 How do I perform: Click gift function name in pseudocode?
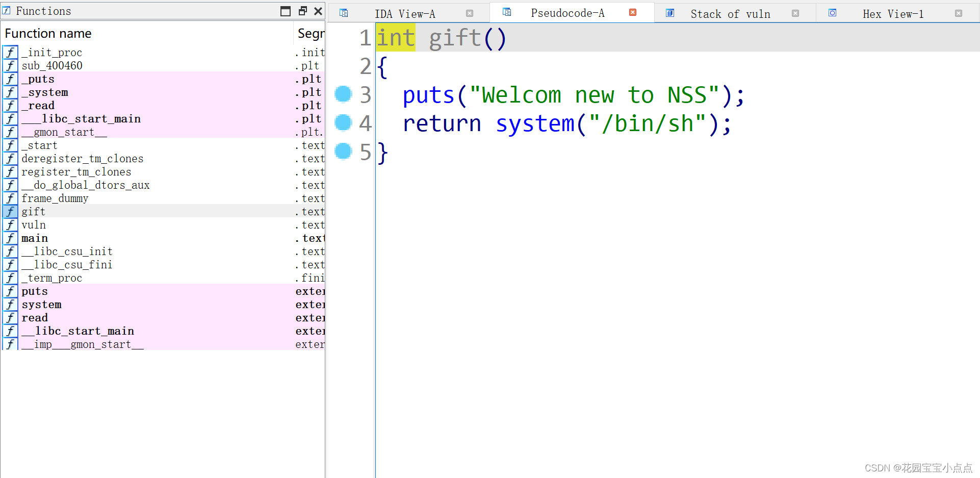pos(455,38)
